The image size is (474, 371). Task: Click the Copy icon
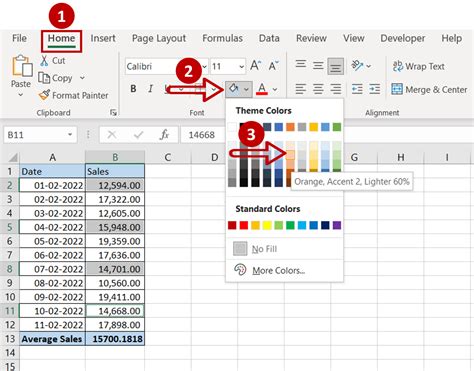[x=44, y=78]
